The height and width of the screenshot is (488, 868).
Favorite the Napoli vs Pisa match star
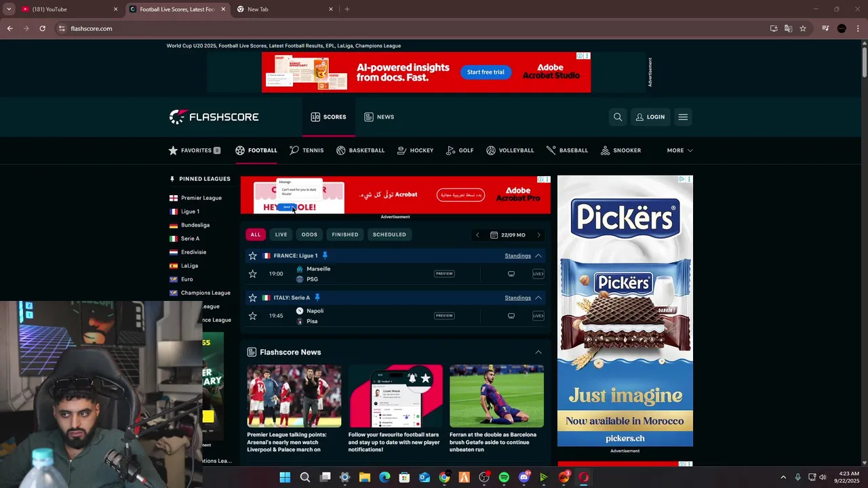253,316
